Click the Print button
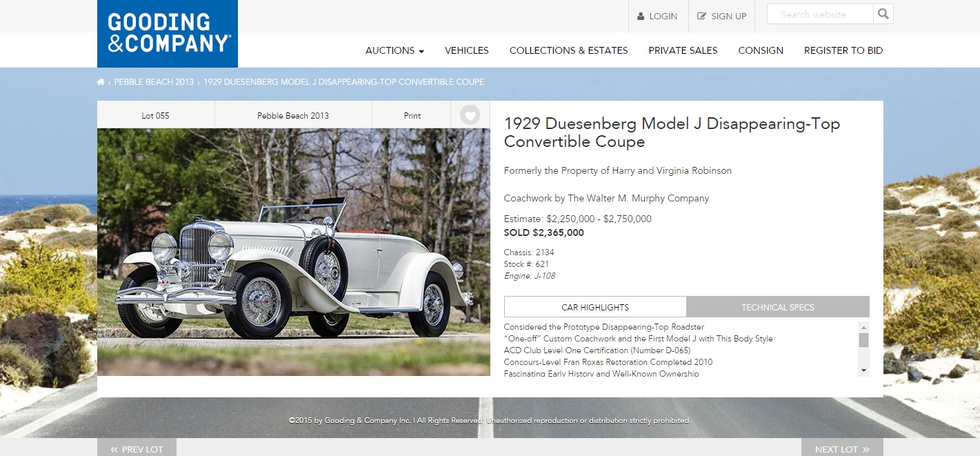 tap(412, 115)
